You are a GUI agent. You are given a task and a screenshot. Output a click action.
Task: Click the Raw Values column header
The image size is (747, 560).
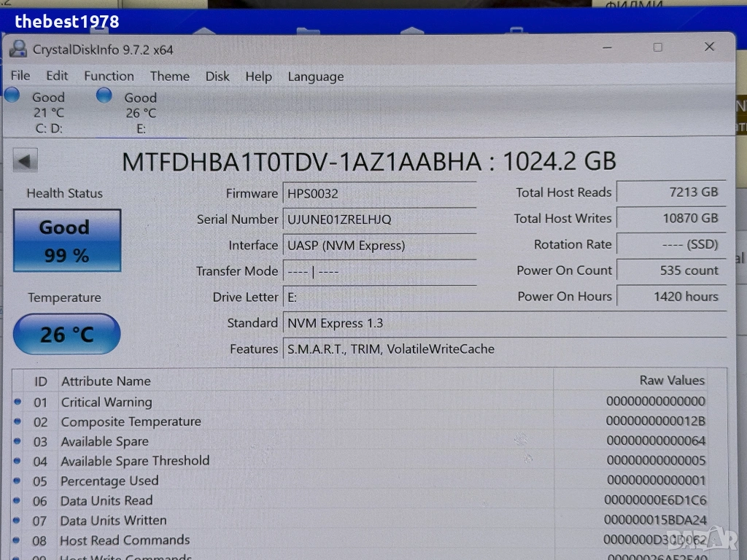tap(671, 380)
